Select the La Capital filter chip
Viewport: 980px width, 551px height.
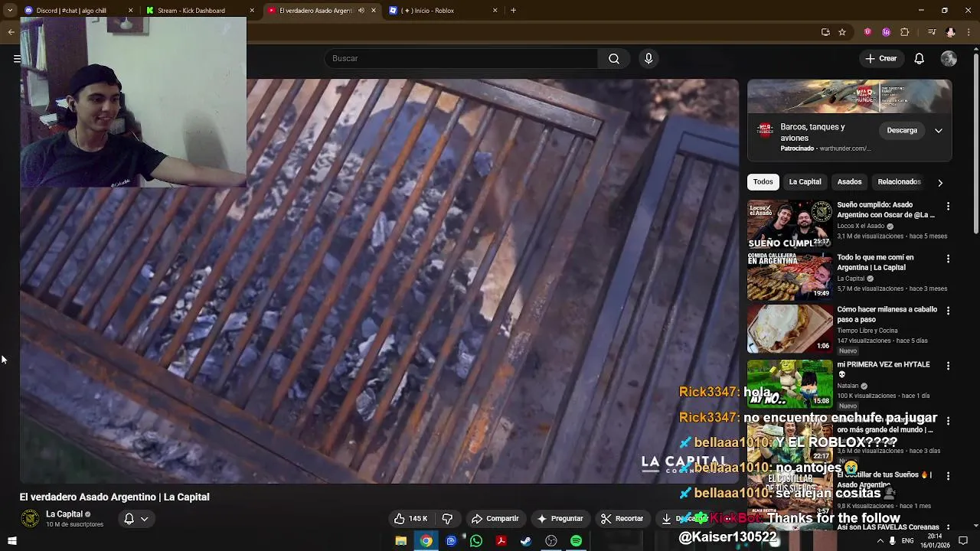pyautogui.click(x=805, y=182)
